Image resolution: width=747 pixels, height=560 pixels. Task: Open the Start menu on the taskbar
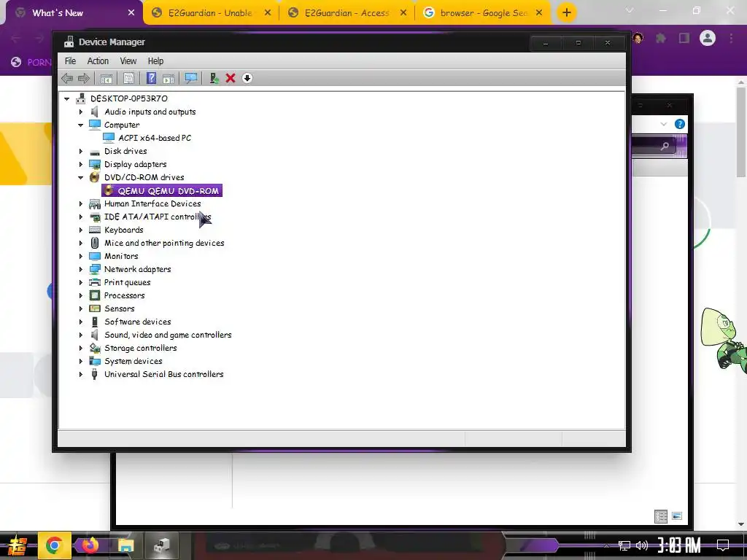pyautogui.click(x=18, y=545)
